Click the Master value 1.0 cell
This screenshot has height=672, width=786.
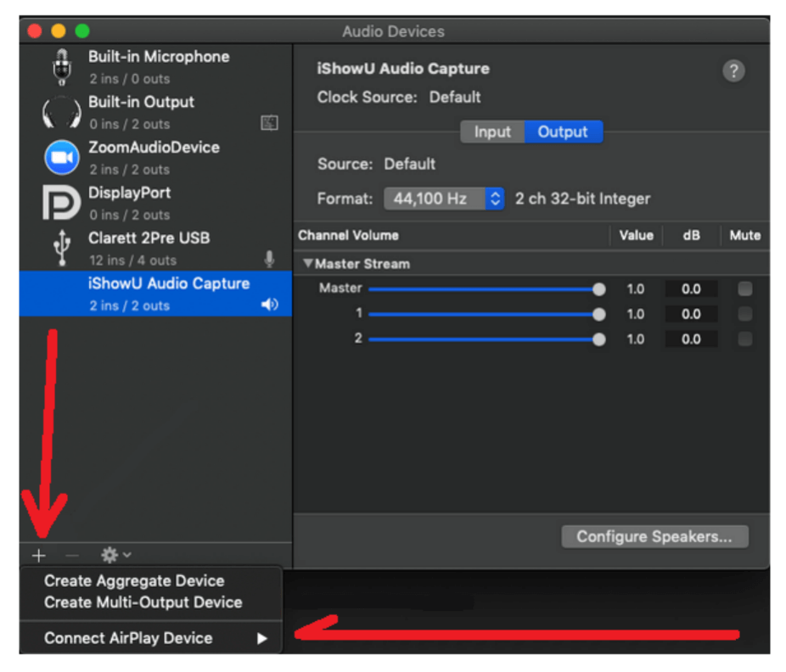click(x=635, y=288)
